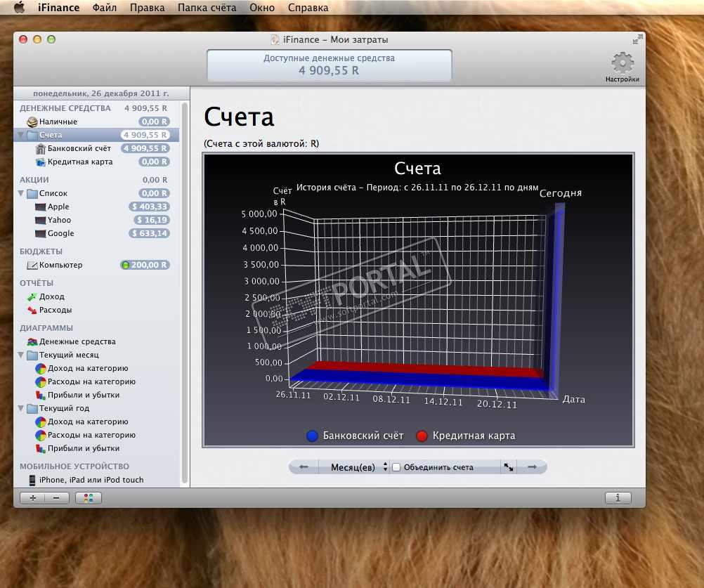Select the Банковский счёт bank icon

[x=41, y=149]
